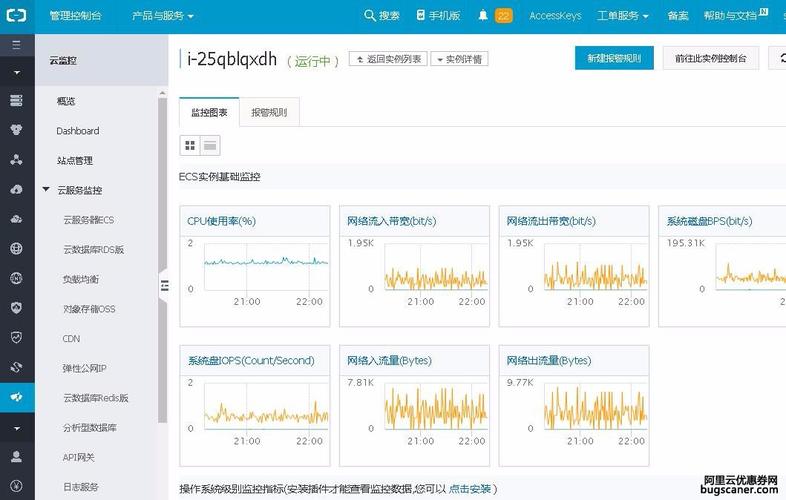Viewport: 786px width, 500px height.
Task: Click the left menu scrollbar
Action: pos(162,260)
